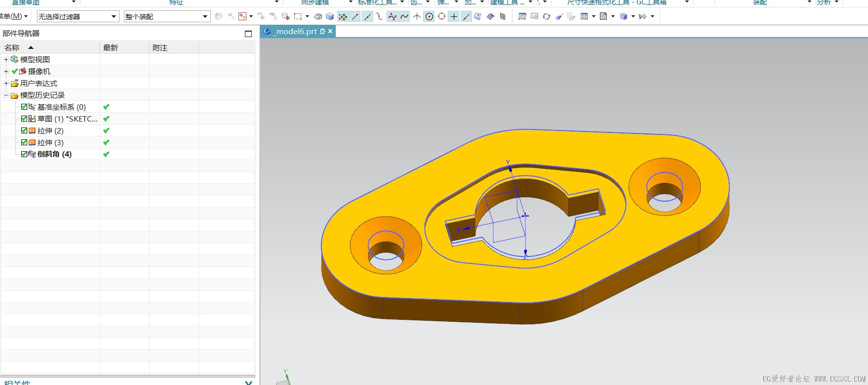Toggle the point on face snap icon
The width and height of the screenshot is (868, 385).
[478, 16]
